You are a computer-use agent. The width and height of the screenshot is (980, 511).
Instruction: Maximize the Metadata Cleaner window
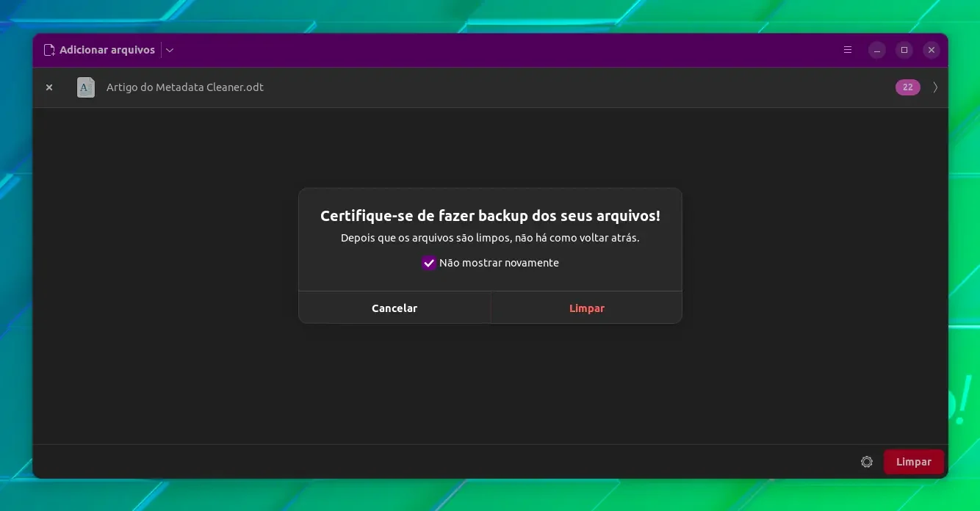[x=904, y=50]
